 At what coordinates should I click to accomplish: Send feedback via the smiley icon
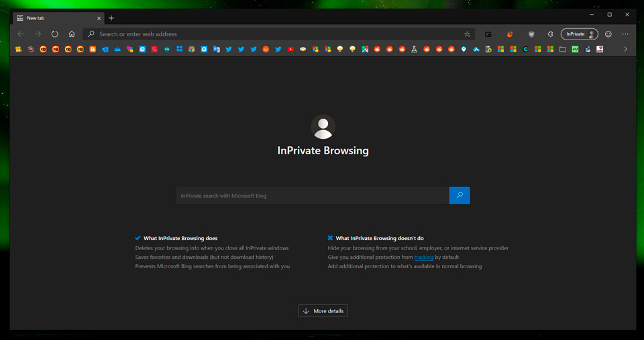(x=608, y=34)
